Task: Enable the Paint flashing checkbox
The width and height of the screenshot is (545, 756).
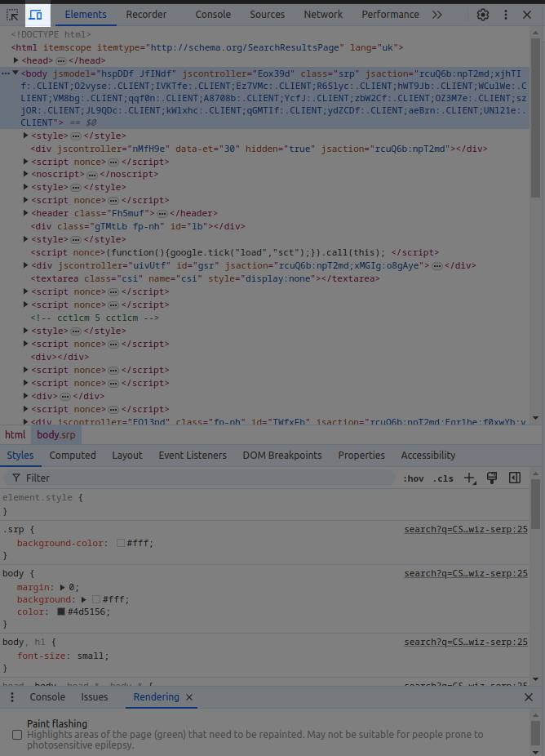Action: pos(17,735)
